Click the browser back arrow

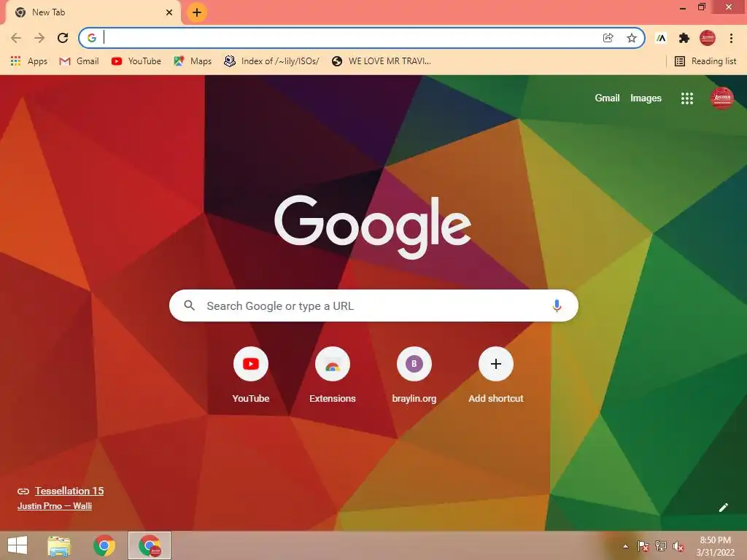16,38
